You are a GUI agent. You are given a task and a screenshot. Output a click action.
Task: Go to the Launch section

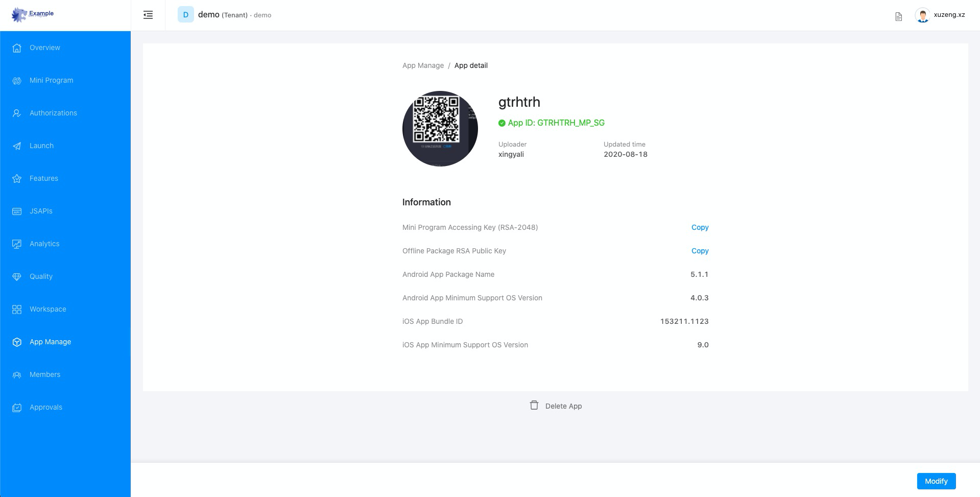(41, 146)
